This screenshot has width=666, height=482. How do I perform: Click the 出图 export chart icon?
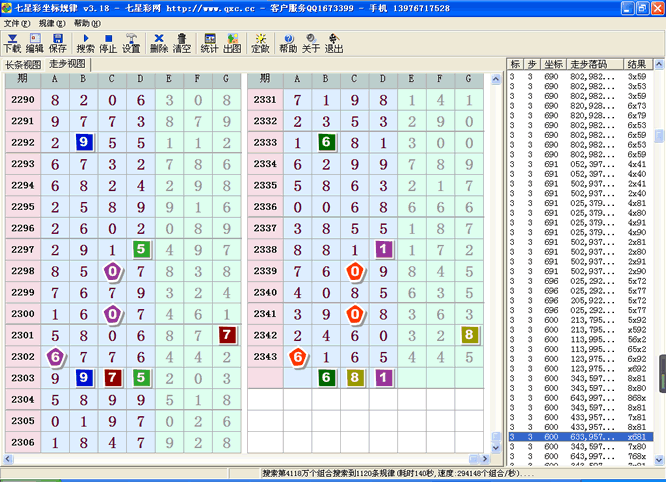click(x=232, y=44)
